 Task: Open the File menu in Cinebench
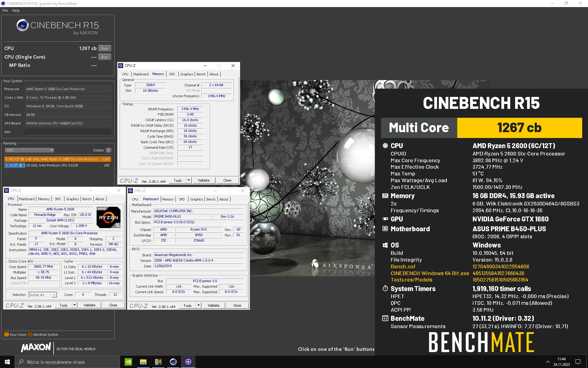pyautogui.click(x=5, y=10)
